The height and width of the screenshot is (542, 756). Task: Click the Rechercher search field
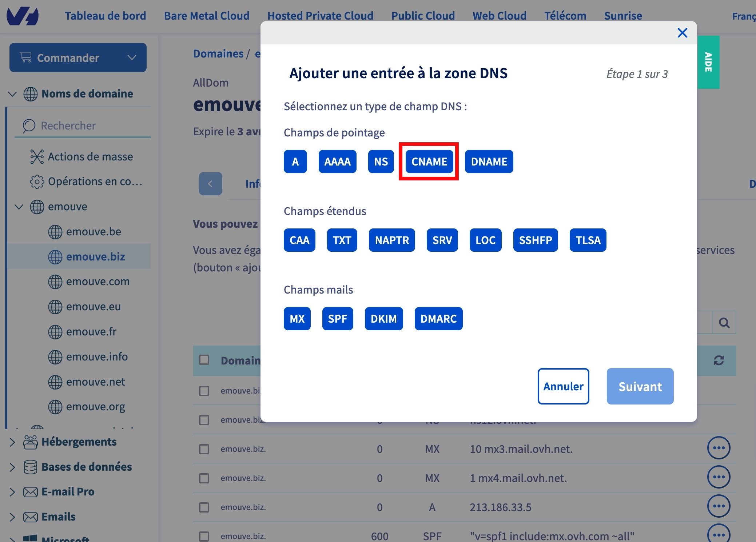[83, 126]
